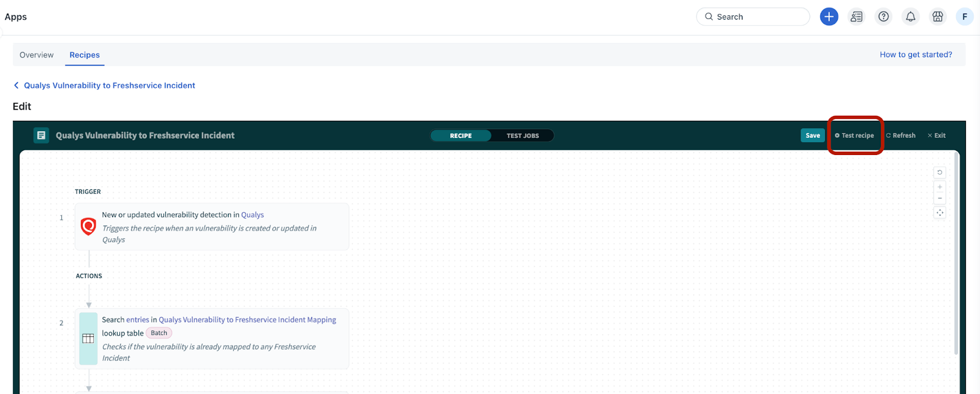Click the Edit heading
This screenshot has width=980, height=394.
(22, 106)
